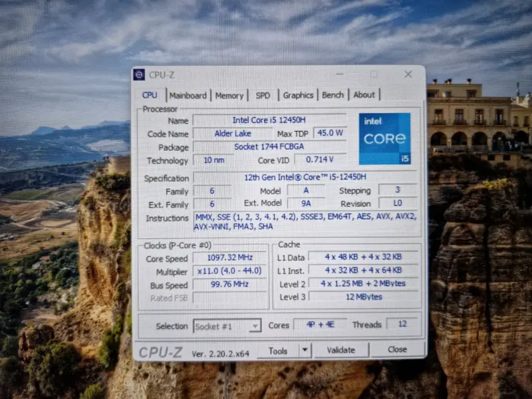Open the Memory tab
This screenshot has height=399, width=532.
[x=229, y=95]
